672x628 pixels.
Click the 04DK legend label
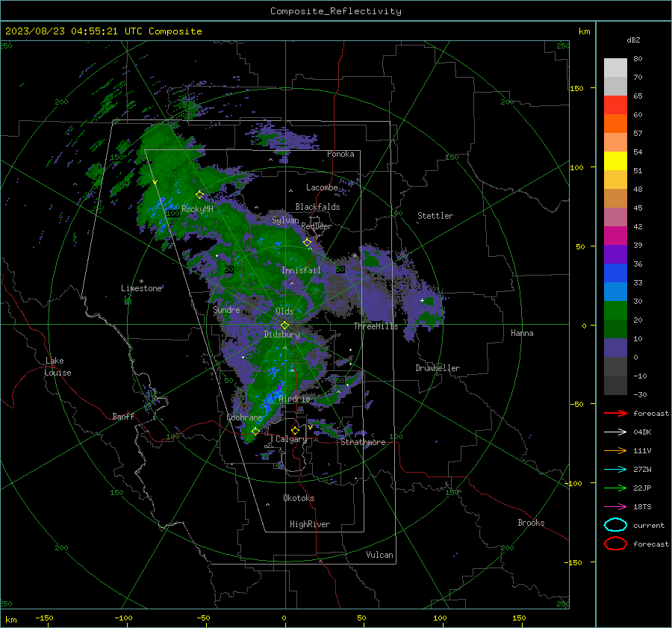click(642, 432)
